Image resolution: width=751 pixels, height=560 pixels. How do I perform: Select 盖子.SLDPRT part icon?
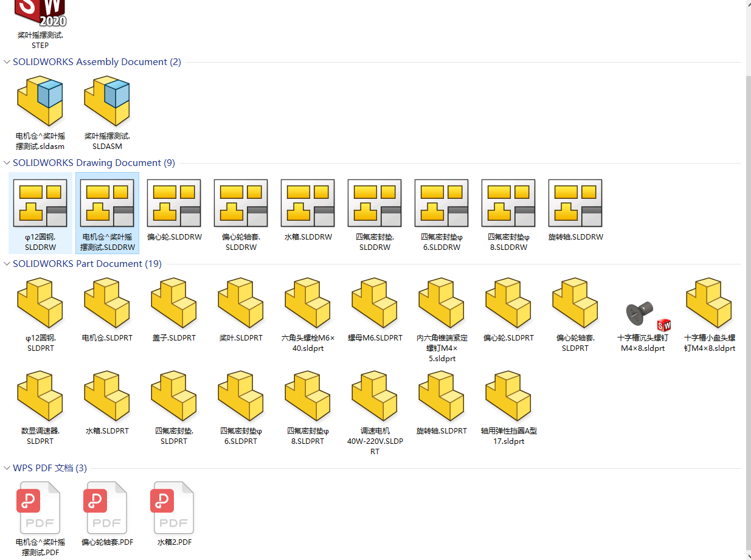[x=174, y=303]
